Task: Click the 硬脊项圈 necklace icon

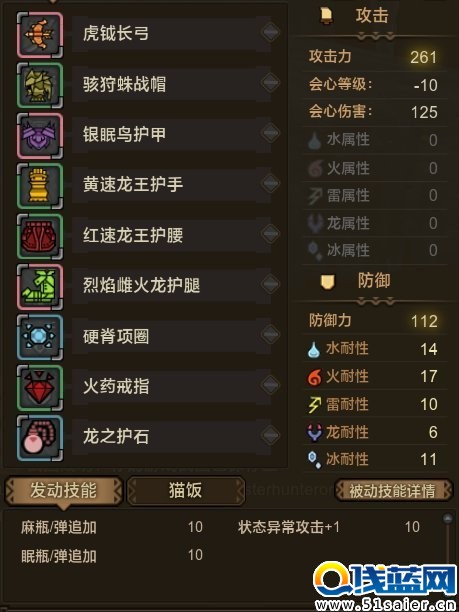Action: tap(40, 337)
